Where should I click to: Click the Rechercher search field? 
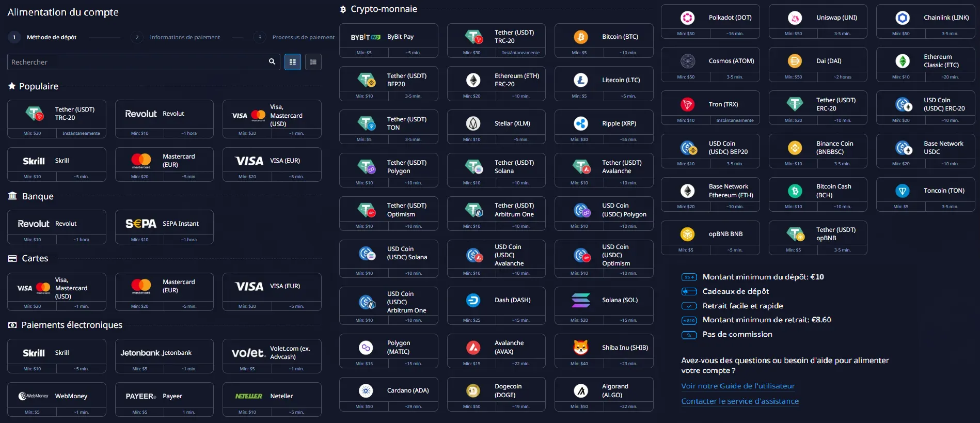point(144,62)
